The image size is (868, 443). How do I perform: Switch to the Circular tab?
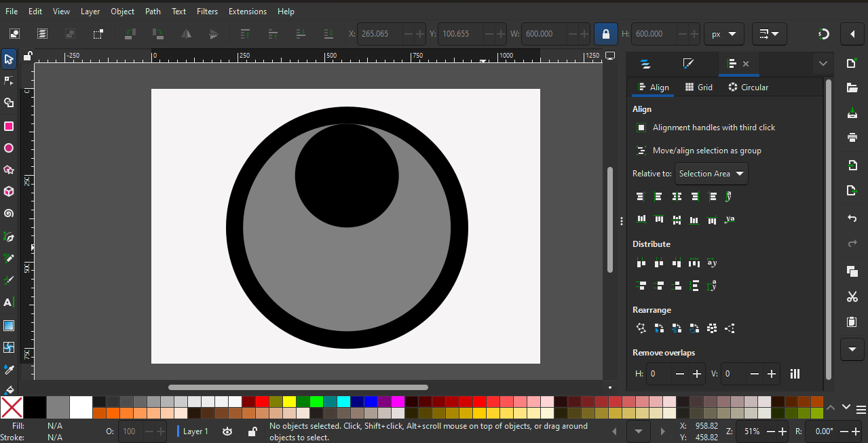[x=748, y=88]
